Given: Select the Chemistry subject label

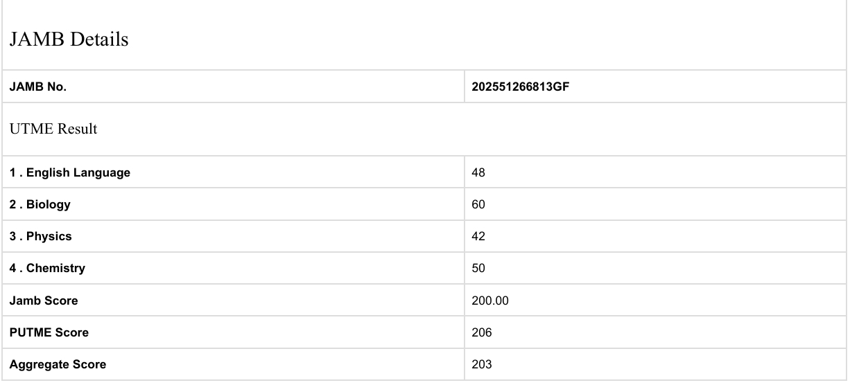Looking at the screenshot, I should pos(48,268).
